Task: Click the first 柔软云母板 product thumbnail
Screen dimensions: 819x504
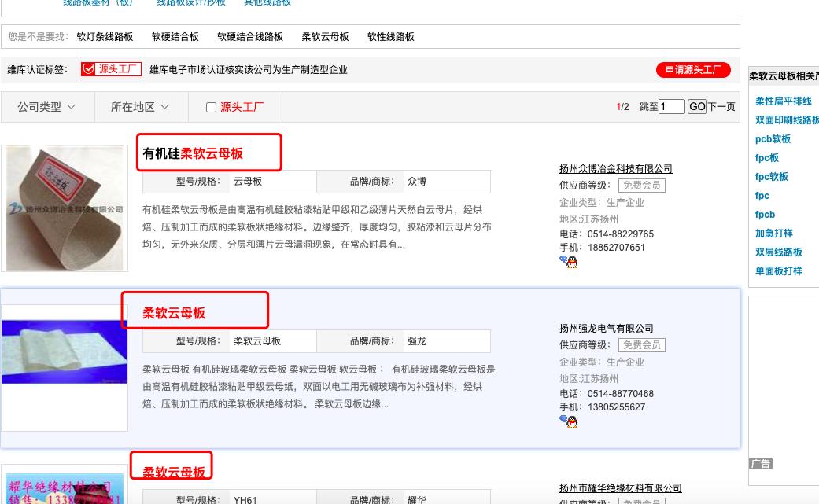Action: pyautogui.click(x=65, y=207)
